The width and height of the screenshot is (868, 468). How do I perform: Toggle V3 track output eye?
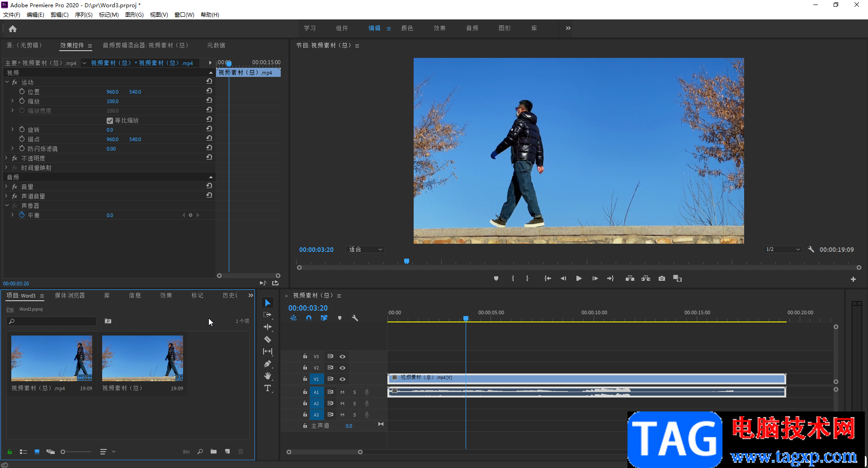[342, 356]
